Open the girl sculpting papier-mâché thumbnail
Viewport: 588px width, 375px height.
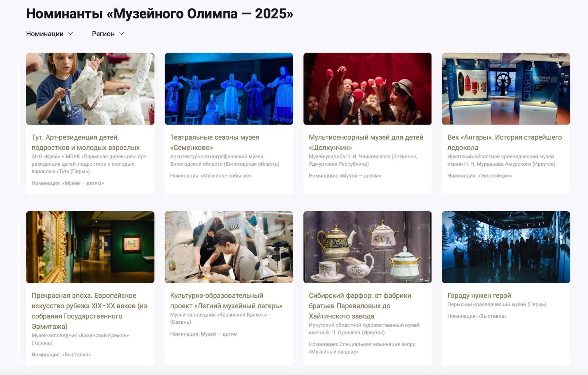[x=90, y=89]
